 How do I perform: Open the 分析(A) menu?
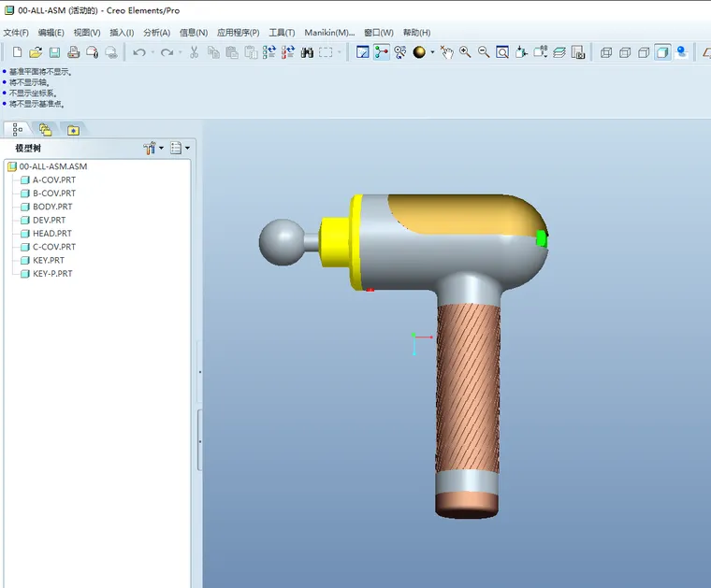click(x=156, y=33)
